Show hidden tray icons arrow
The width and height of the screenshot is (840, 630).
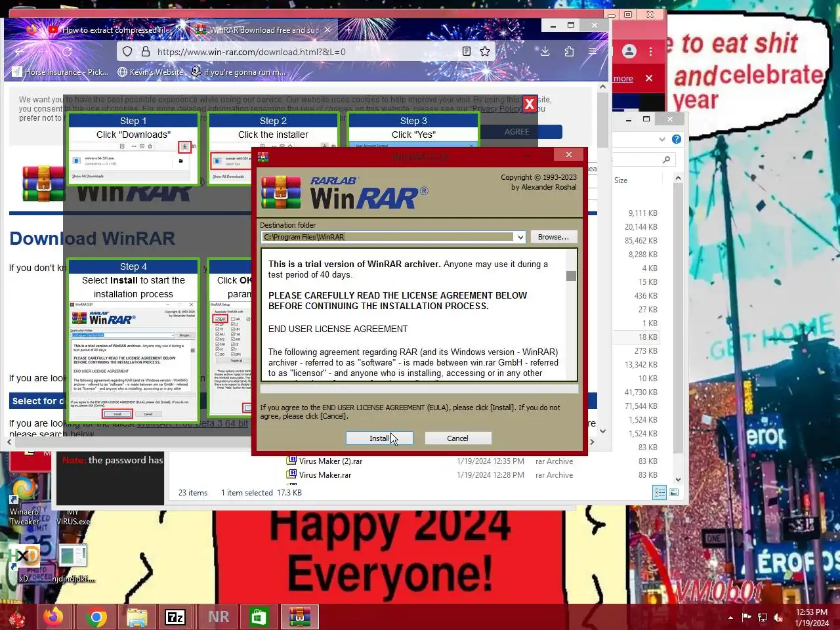tap(730, 617)
